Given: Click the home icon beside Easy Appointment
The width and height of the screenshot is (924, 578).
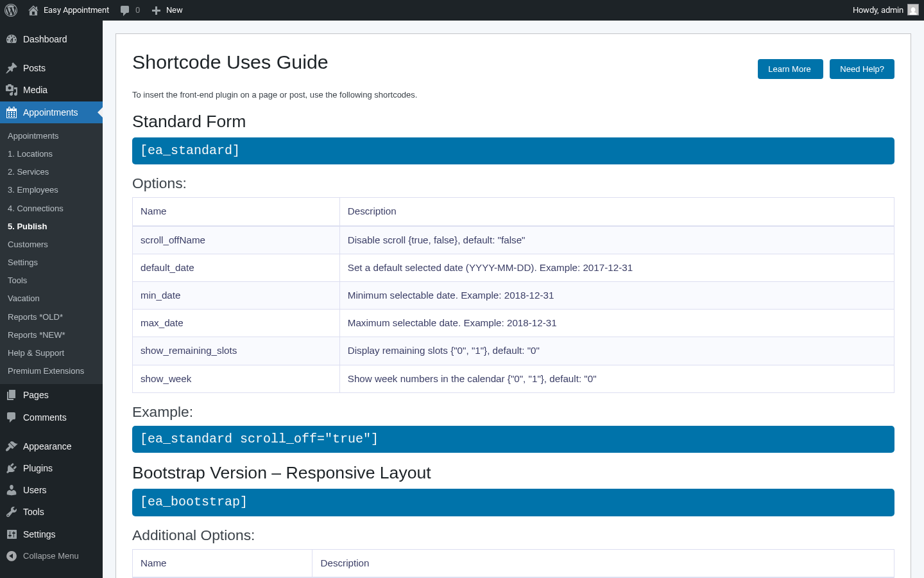Looking at the screenshot, I should tap(33, 10).
